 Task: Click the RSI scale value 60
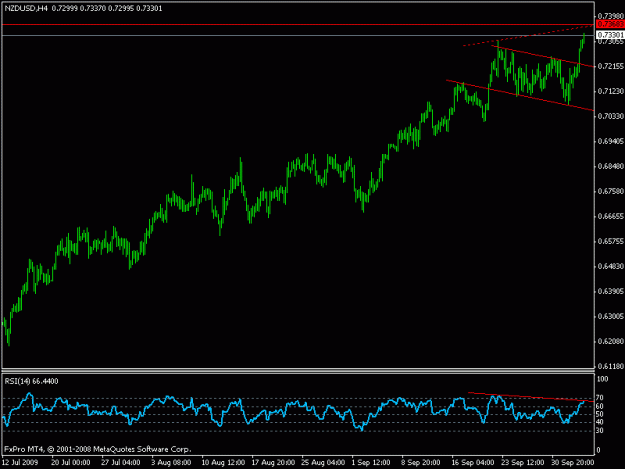[x=600, y=406]
